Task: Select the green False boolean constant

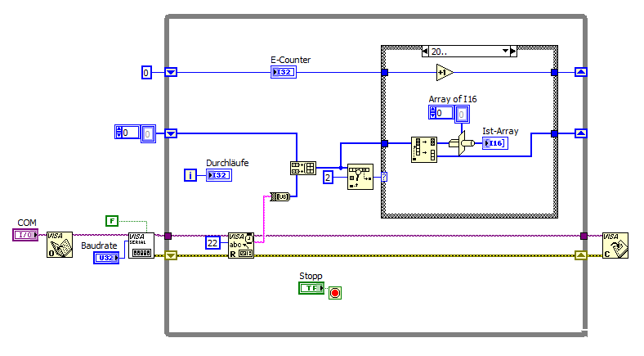Action: [112, 221]
